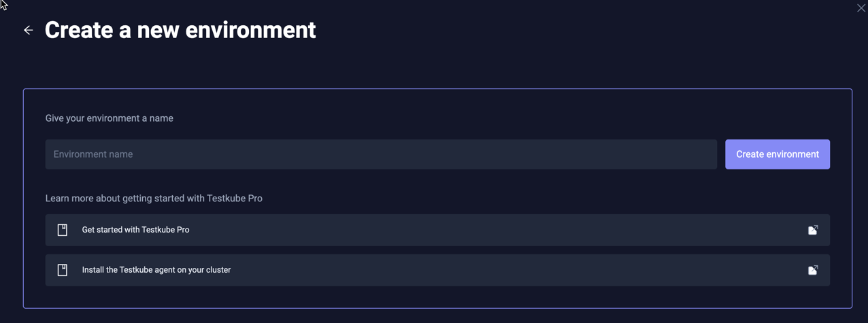This screenshot has width=868, height=323.
Task: Click the document icon beside Install agent
Action: point(63,270)
